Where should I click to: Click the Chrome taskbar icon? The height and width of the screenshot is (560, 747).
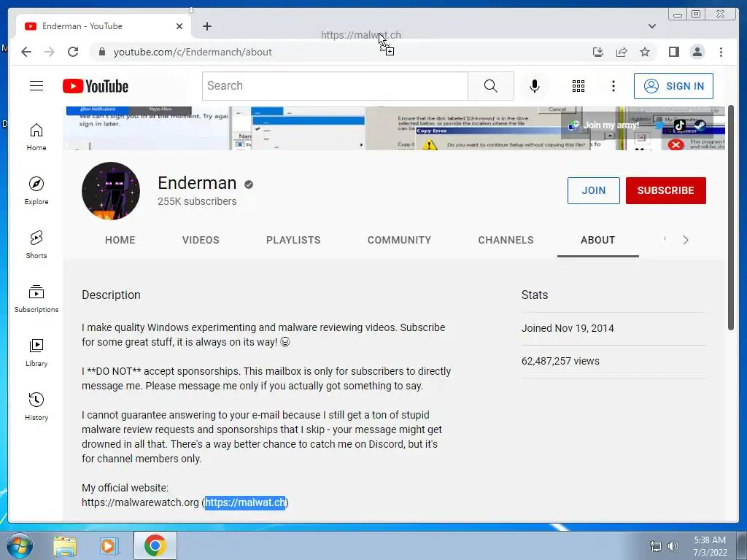pos(155,545)
